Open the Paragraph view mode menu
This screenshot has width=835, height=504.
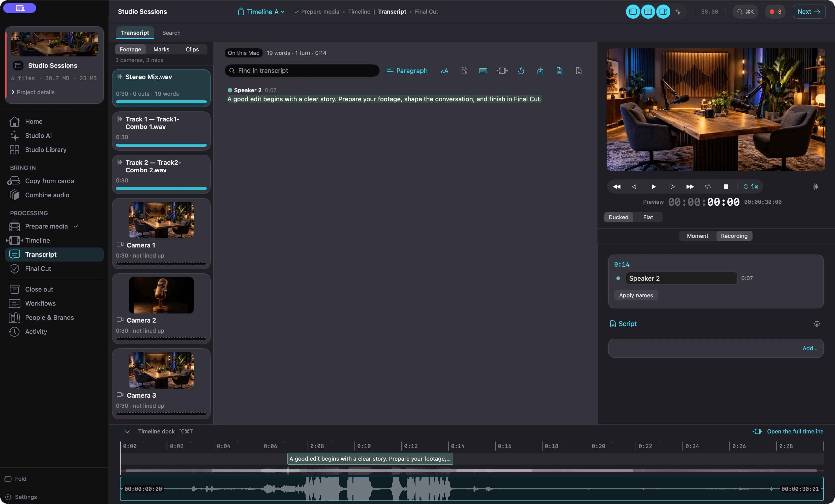tap(407, 71)
